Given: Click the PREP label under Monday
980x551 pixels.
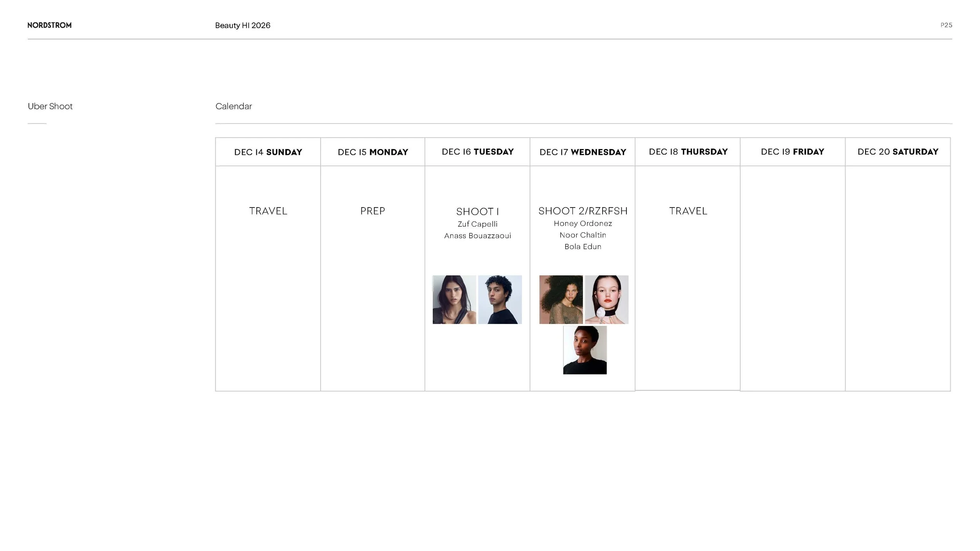Looking at the screenshot, I should click(x=372, y=211).
